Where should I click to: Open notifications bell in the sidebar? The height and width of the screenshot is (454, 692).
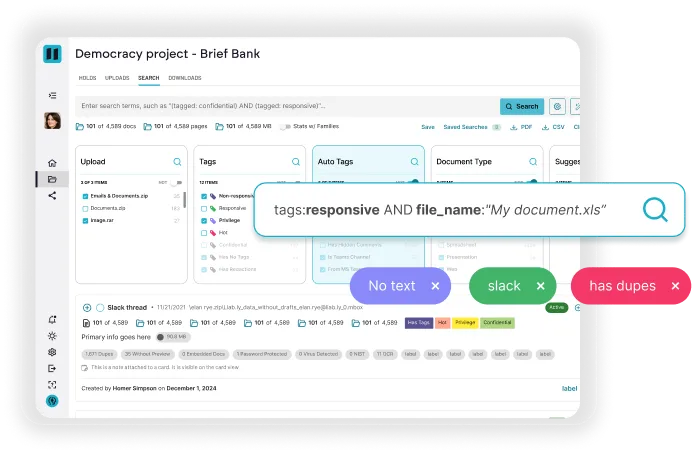tap(52, 319)
